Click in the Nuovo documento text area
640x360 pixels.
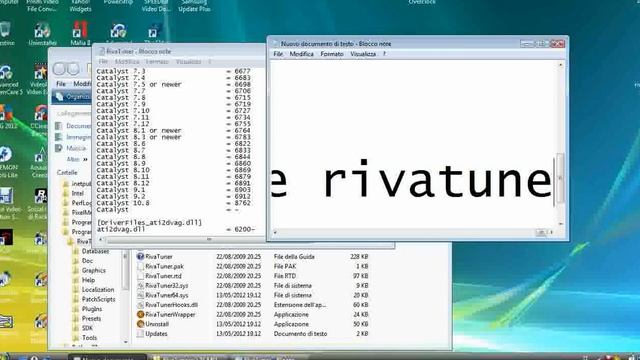click(413, 144)
